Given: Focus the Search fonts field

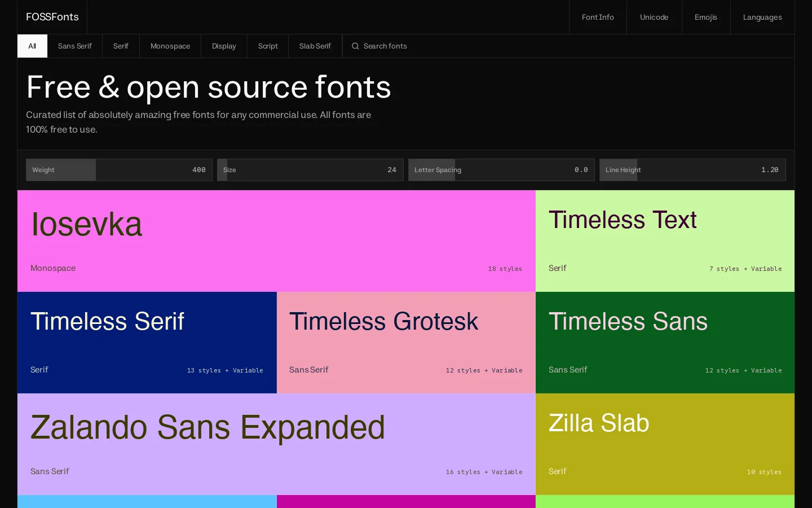Looking at the screenshot, I should pos(568,46).
